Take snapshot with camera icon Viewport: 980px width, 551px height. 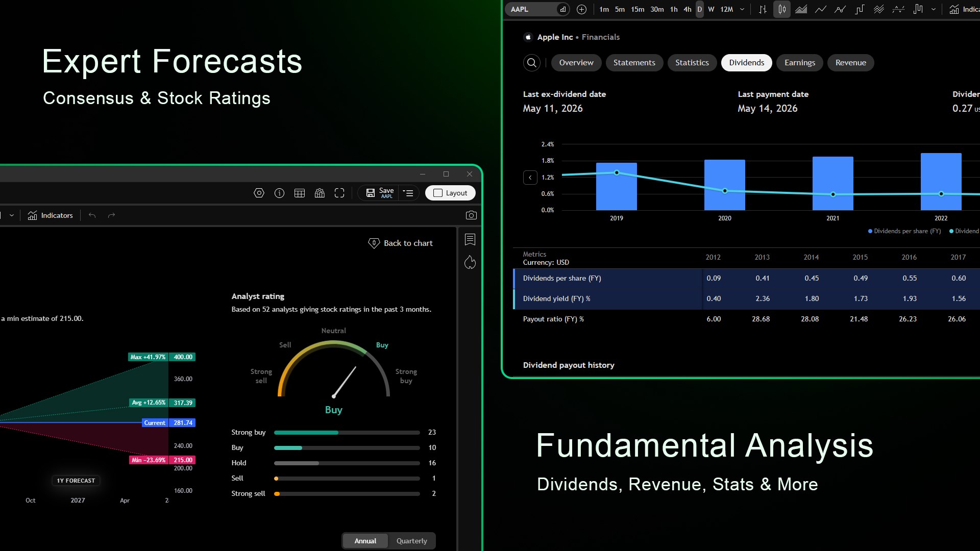coord(471,215)
